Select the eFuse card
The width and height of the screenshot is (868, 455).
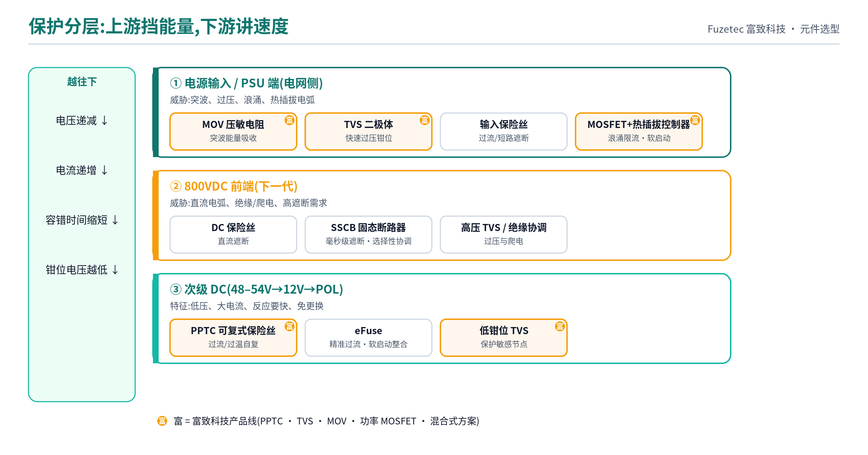pyautogui.click(x=369, y=338)
